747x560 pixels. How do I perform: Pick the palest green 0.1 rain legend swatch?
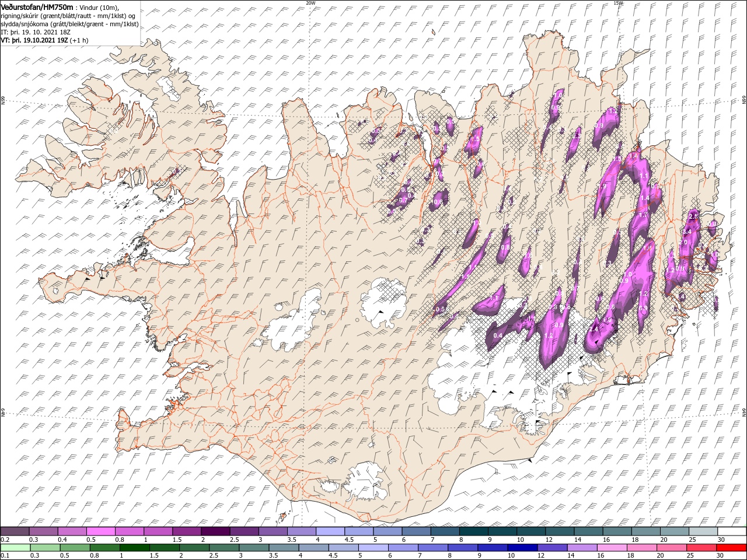pos(15,548)
